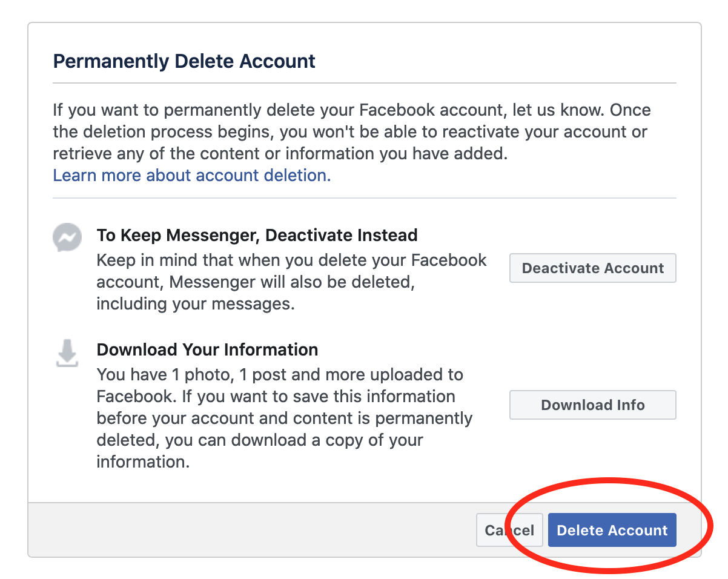Viewport: 728px width, 579px height.
Task: Click the divider line below the Learn more link
Action: [365, 198]
